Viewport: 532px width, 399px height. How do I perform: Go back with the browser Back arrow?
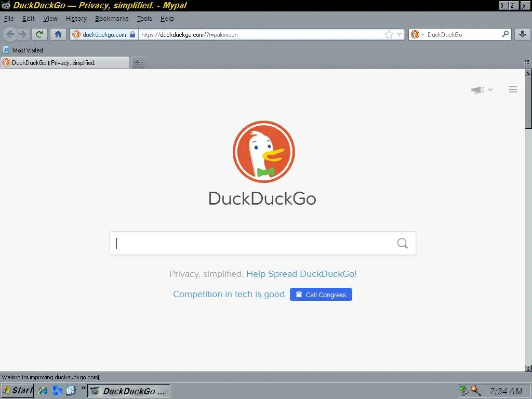pos(10,34)
